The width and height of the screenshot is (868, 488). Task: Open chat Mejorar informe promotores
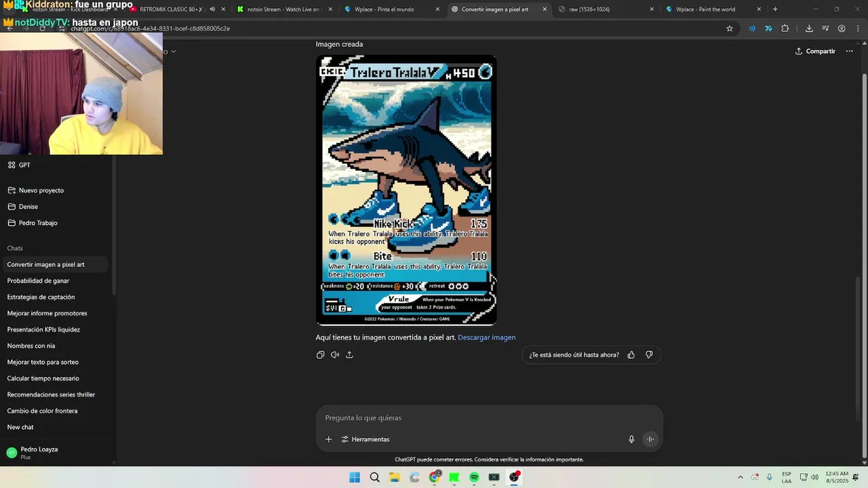pyautogui.click(x=47, y=313)
